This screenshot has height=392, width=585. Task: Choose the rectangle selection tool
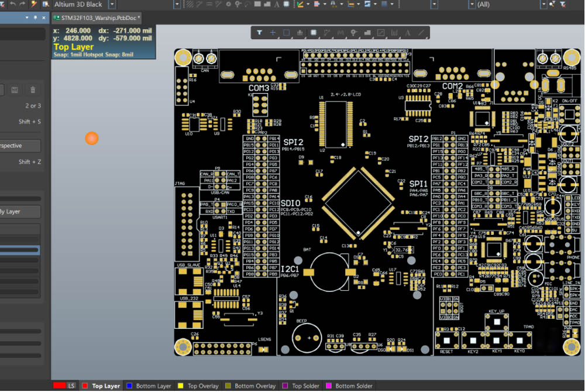[x=286, y=33]
